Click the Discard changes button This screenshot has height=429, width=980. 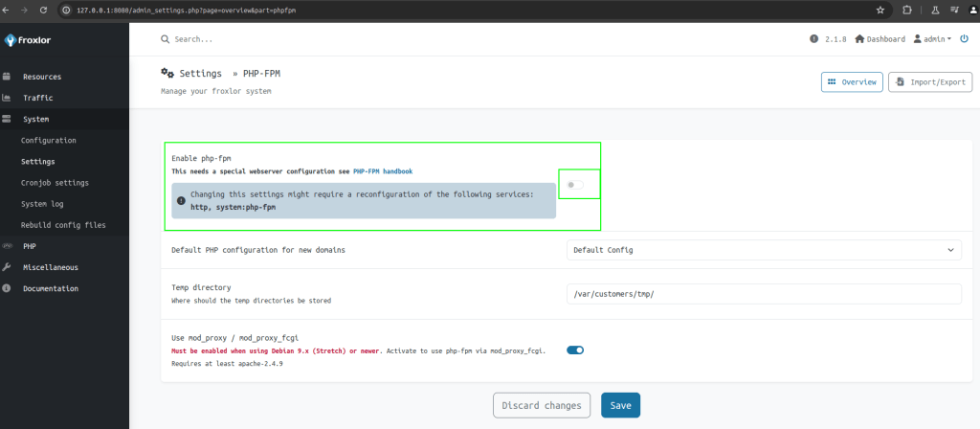542,405
